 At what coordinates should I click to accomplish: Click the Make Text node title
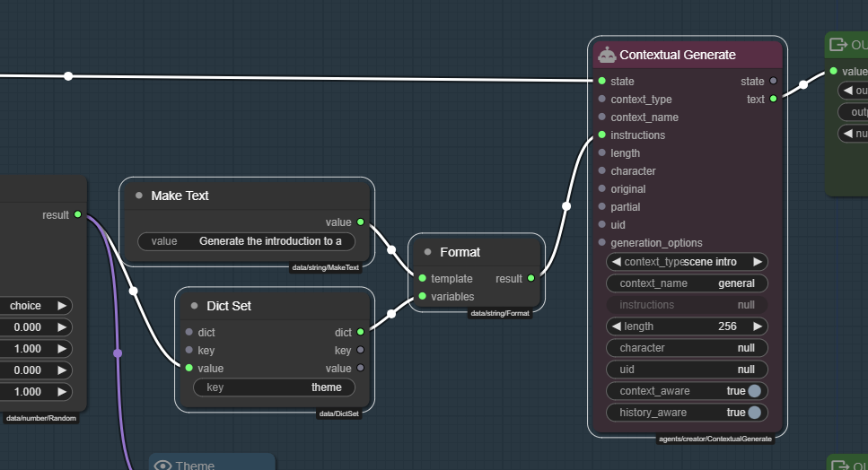[x=180, y=196]
